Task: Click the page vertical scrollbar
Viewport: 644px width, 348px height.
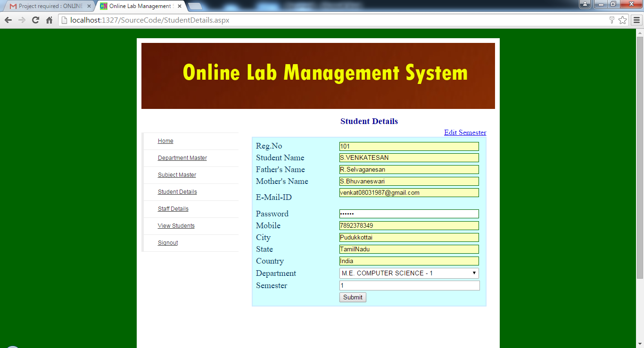Action: [640, 156]
